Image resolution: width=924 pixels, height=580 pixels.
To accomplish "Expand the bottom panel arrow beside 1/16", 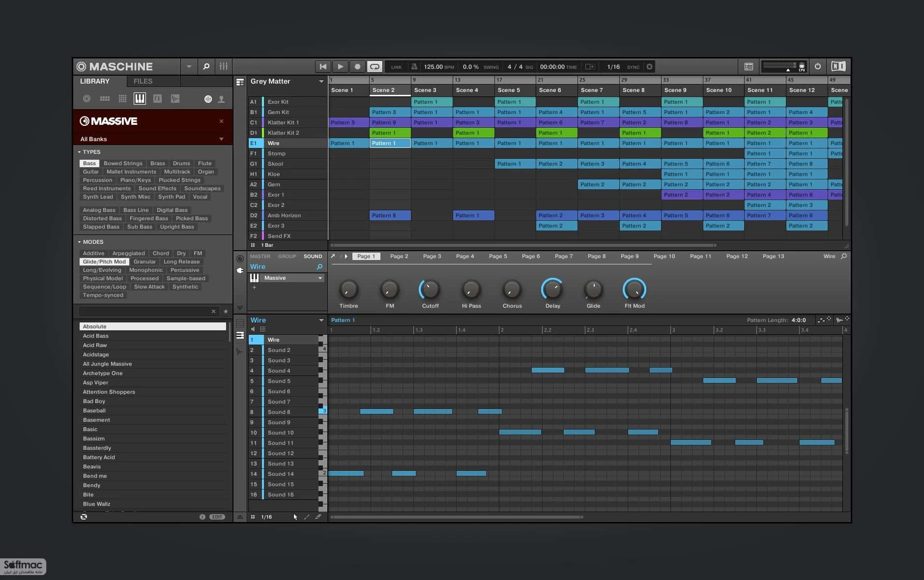I will 240,517.
